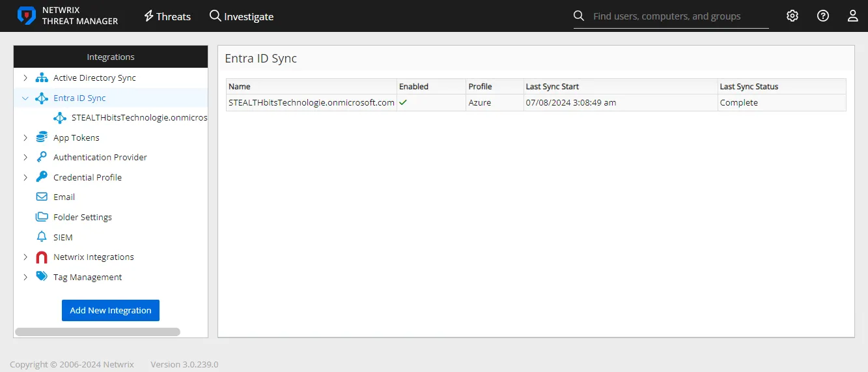868x372 pixels.
Task: Expand the Authentication Provider node
Action: (x=25, y=157)
